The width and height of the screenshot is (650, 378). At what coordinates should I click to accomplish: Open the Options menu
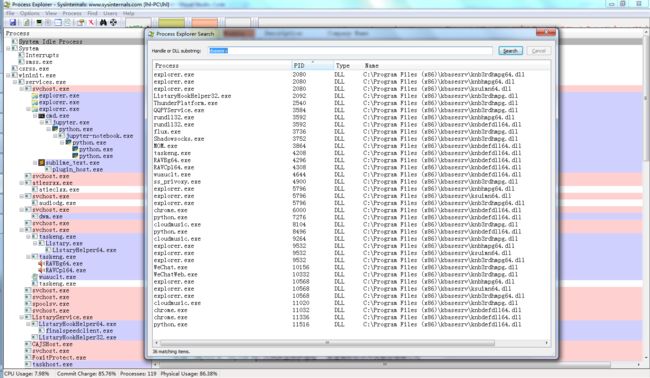(x=29, y=13)
